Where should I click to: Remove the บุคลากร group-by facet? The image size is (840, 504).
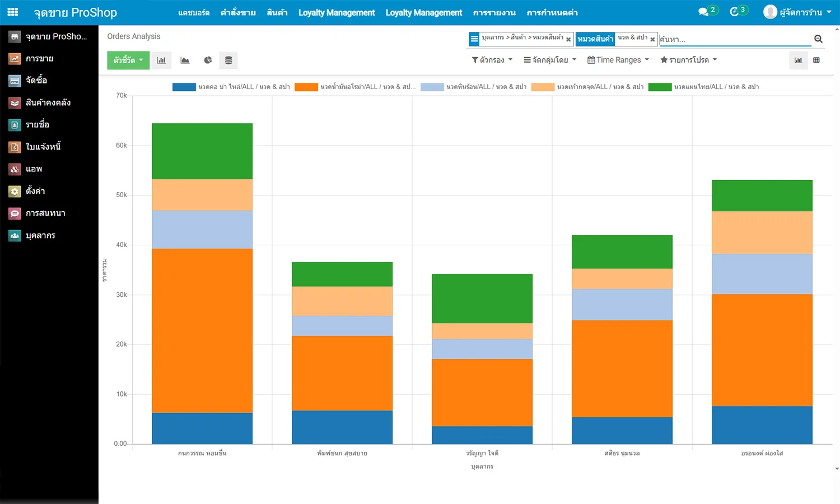[x=568, y=40]
